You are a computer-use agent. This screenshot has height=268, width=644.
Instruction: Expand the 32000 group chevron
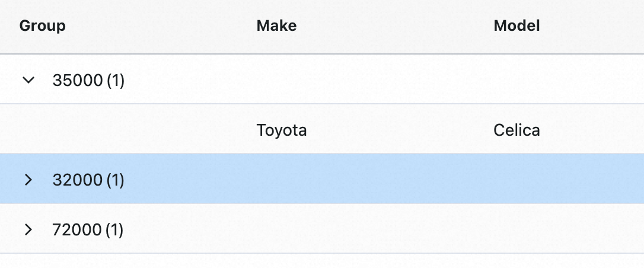coord(28,180)
